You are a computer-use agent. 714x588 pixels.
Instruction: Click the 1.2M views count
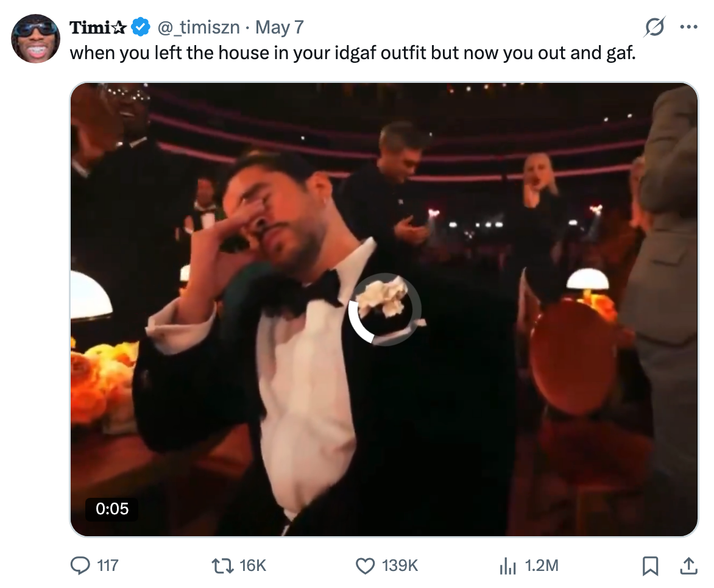point(542,565)
